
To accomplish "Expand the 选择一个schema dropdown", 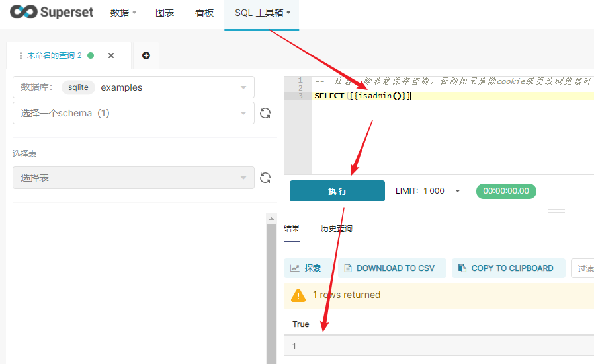I will click(134, 113).
